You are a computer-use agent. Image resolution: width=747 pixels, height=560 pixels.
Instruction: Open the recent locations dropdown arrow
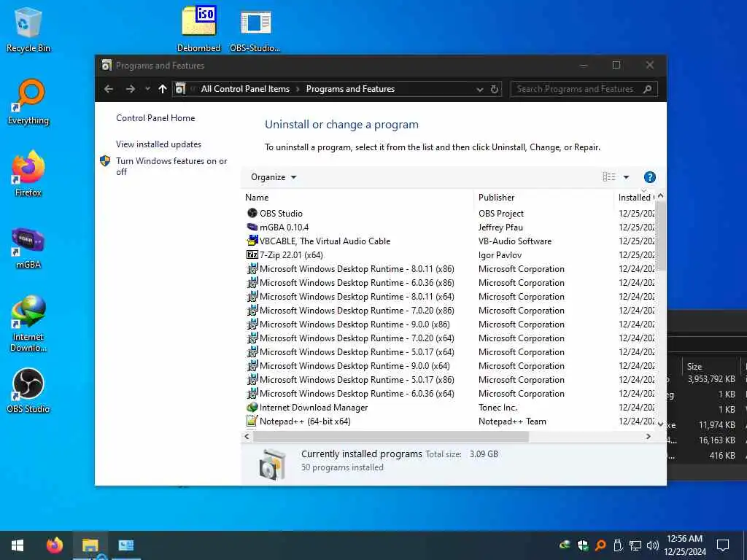(x=147, y=89)
